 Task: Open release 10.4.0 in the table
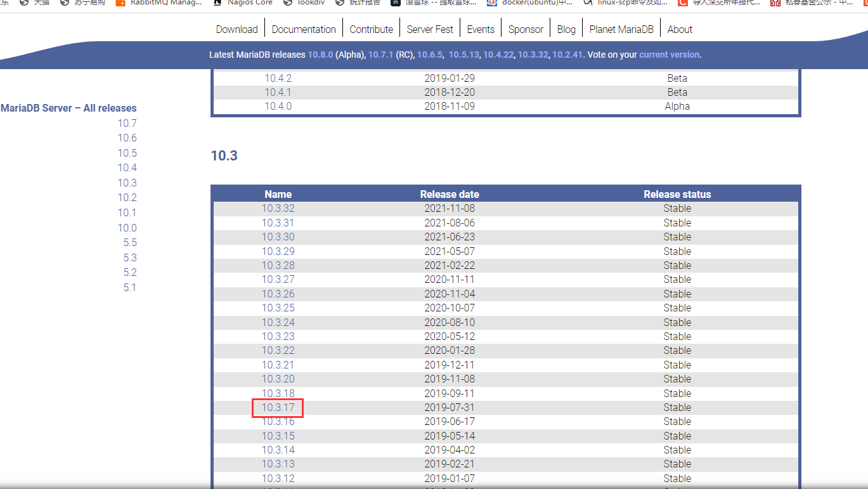[x=278, y=106]
